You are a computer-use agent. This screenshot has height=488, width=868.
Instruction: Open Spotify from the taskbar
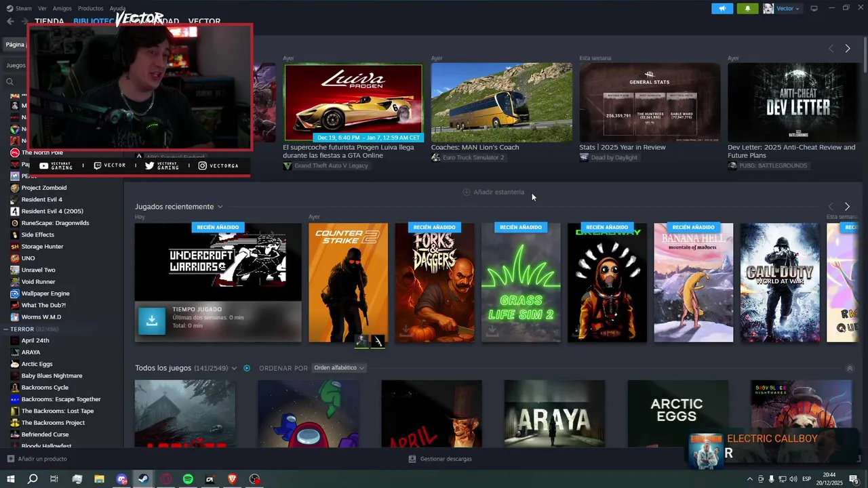click(x=188, y=479)
